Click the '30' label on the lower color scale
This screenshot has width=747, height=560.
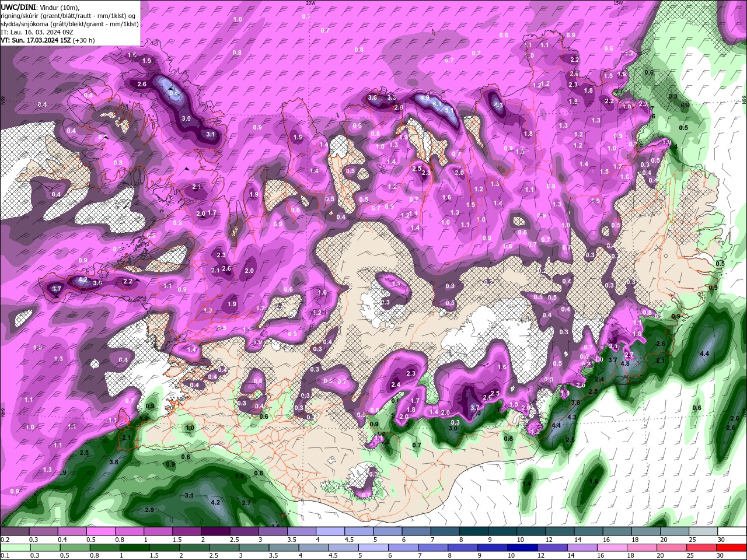(x=721, y=556)
